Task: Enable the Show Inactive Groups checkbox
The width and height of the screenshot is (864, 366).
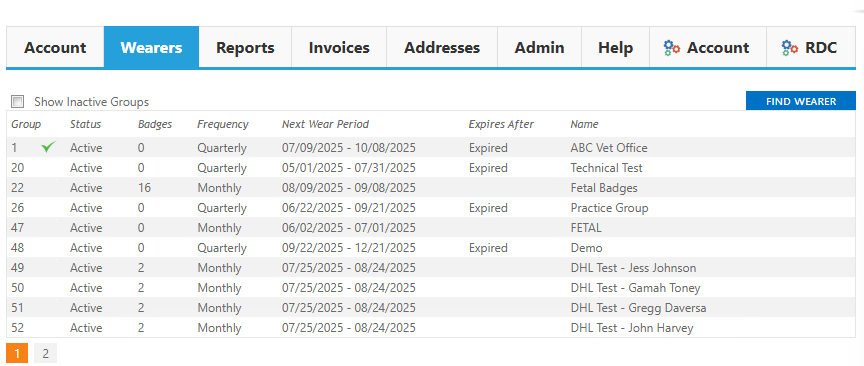Action: pos(18,102)
